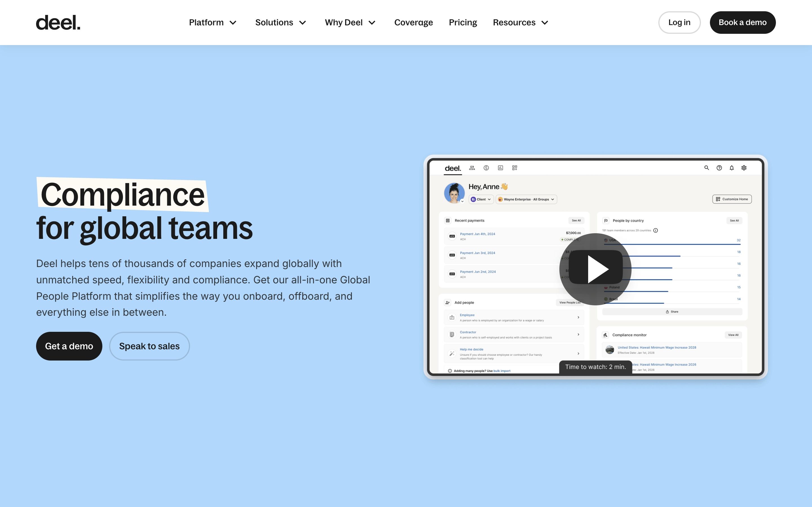Click the apps grid icon in dashboard

pyautogui.click(x=514, y=168)
